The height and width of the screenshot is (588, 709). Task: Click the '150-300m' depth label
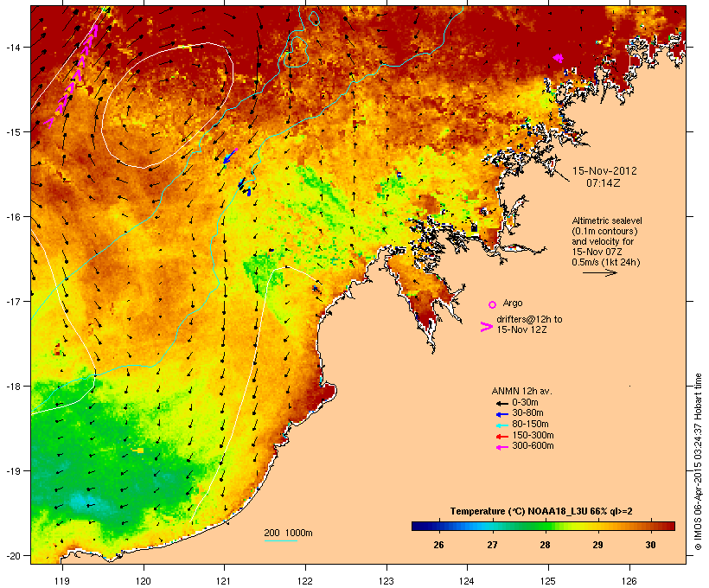[533, 435]
